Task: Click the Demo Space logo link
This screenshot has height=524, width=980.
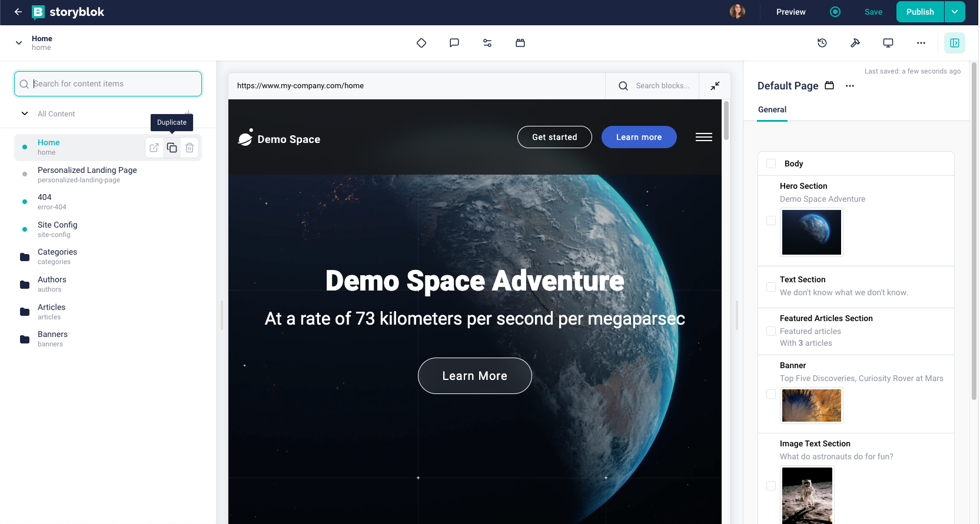Action: (x=279, y=138)
